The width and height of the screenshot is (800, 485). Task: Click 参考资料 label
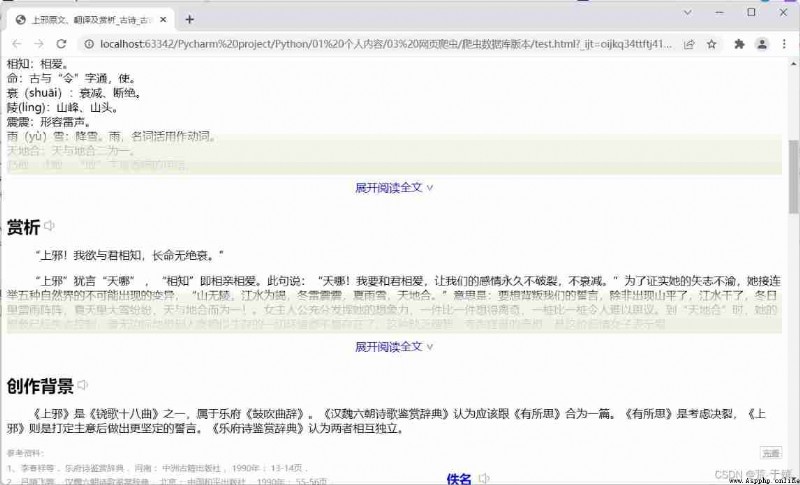(26, 453)
